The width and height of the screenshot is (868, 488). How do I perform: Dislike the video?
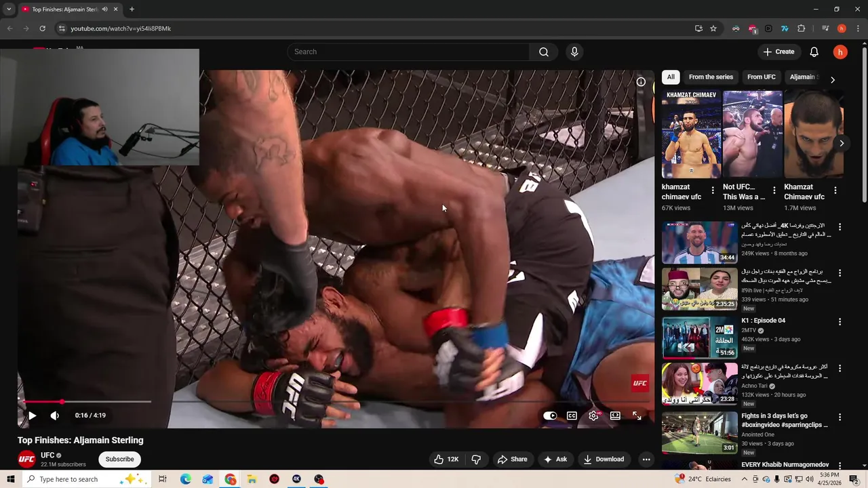(x=476, y=459)
